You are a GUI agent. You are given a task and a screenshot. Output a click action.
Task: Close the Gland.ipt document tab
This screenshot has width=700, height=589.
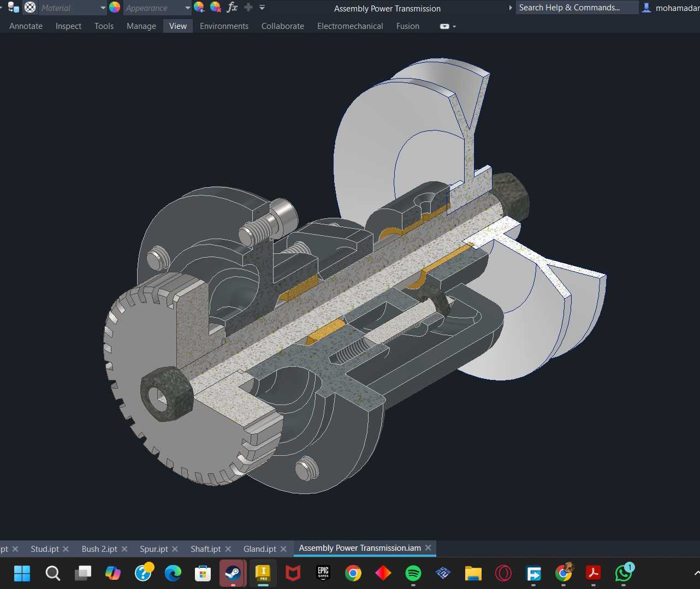pyautogui.click(x=282, y=549)
